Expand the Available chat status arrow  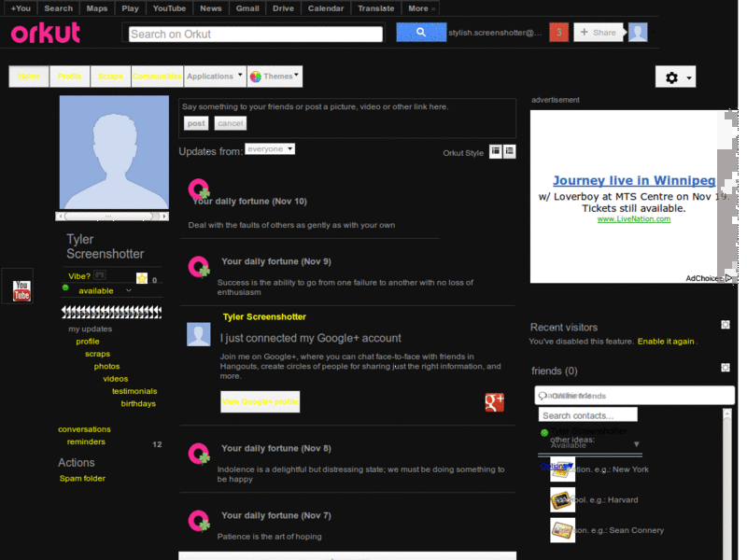point(637,444)
